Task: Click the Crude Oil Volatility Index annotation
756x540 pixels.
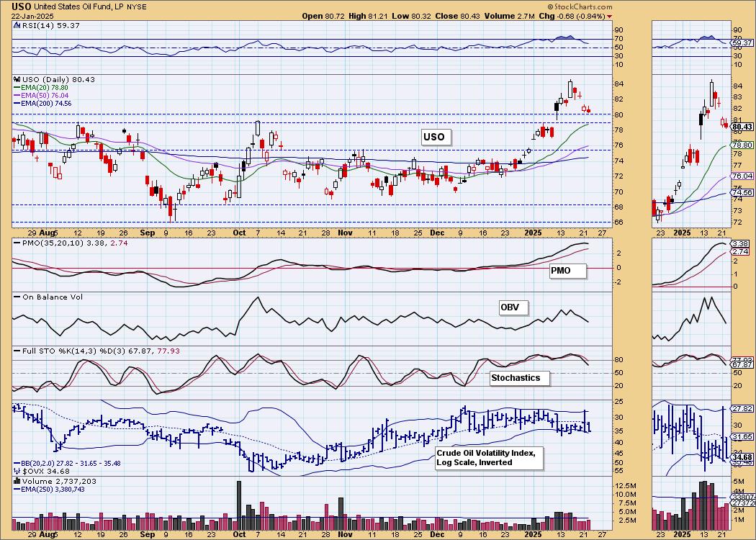Action: (x=489, y=457)
